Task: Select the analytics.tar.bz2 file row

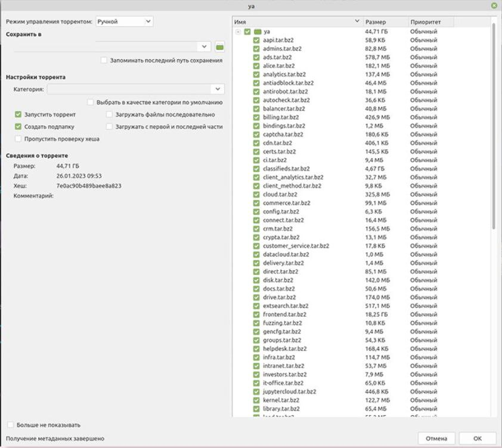Action: pyautogui.click(x=361, y=75)
